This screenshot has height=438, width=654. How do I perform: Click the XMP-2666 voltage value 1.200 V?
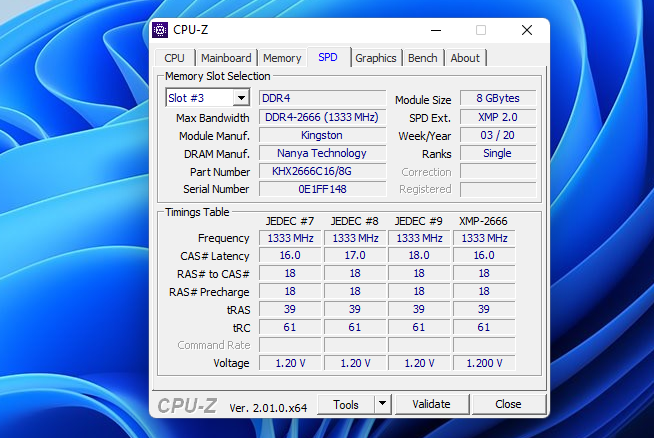(x=484, y=363)
